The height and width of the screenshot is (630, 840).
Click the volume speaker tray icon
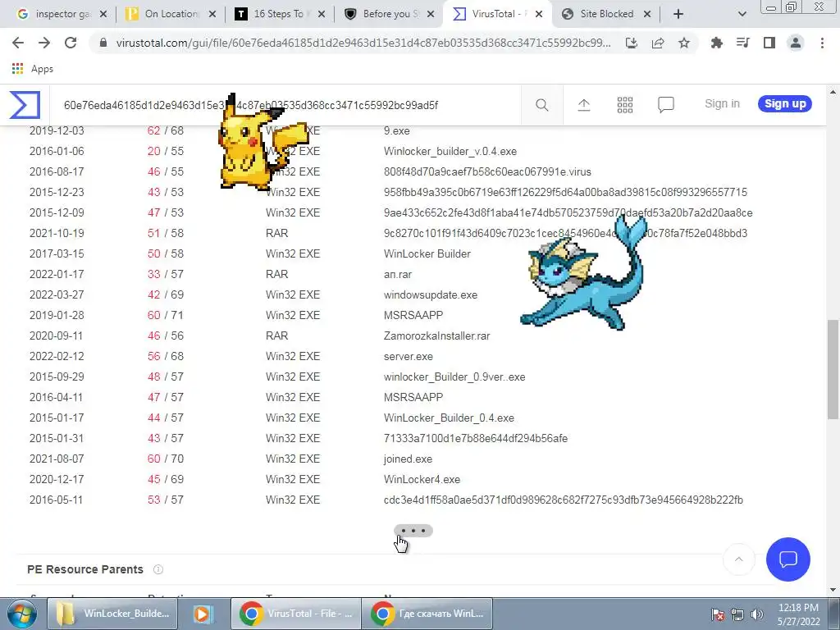756,614
